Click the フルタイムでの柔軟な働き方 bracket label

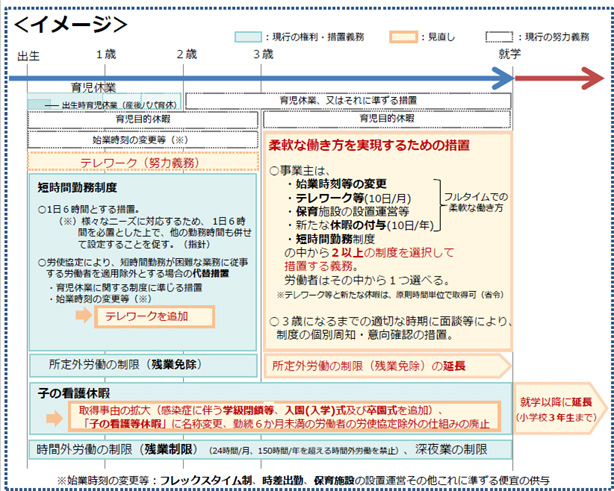pos(476,202)
